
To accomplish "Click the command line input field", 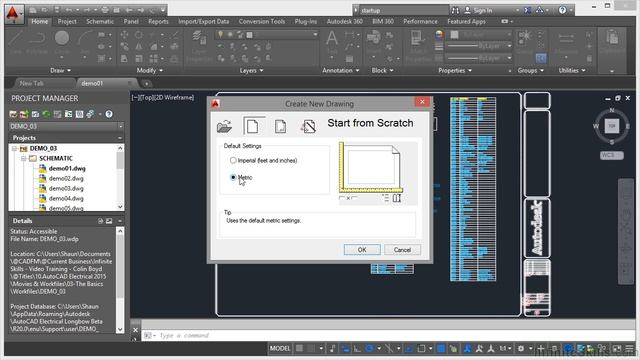I will click(x=388, y=336).
